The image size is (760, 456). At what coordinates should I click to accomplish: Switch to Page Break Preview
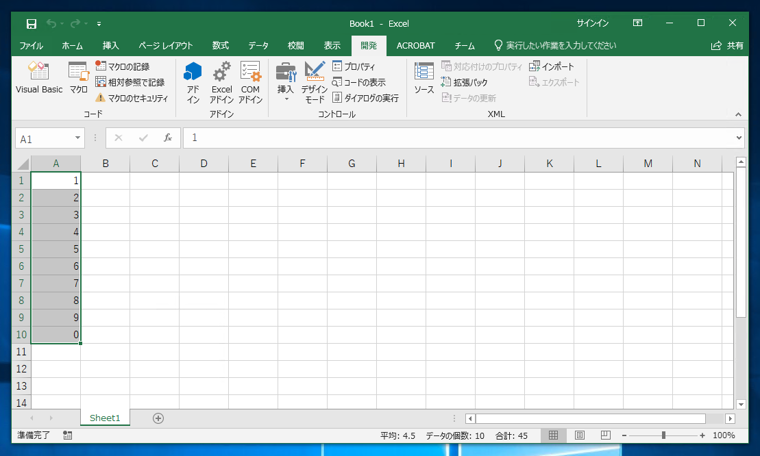coord(605,435)
